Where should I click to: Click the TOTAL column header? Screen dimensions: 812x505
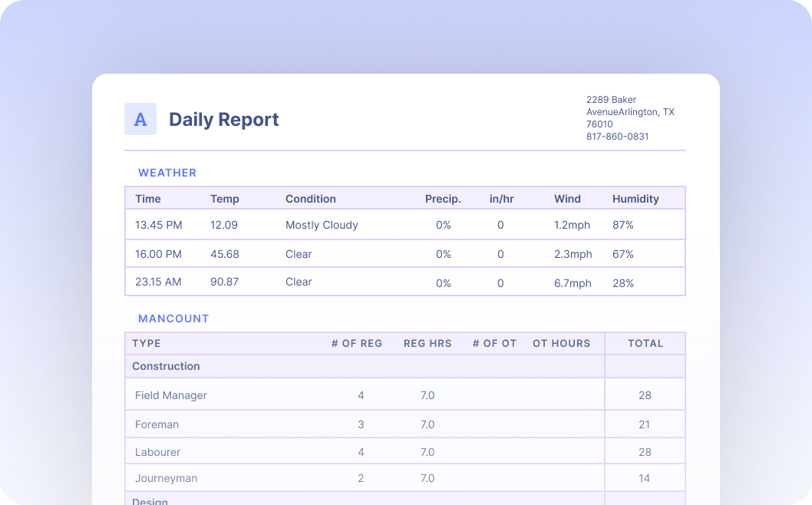[645, 343]
